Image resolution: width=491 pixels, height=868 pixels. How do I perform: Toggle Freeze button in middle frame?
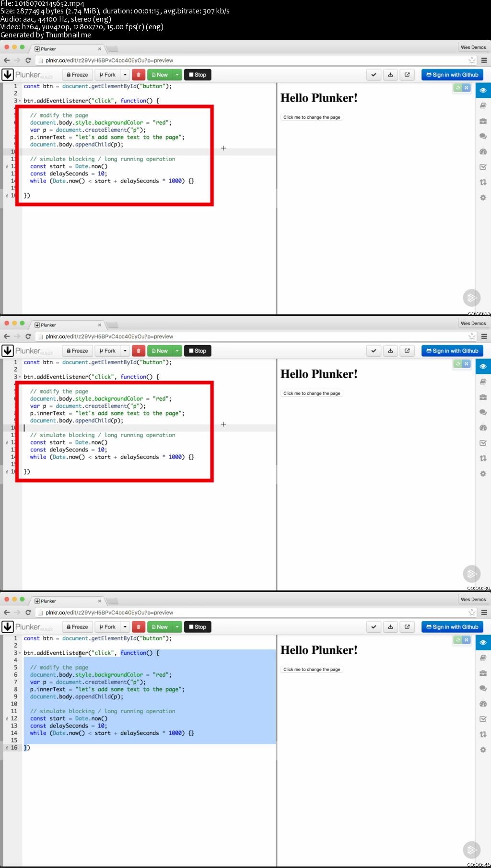(77, 351)
